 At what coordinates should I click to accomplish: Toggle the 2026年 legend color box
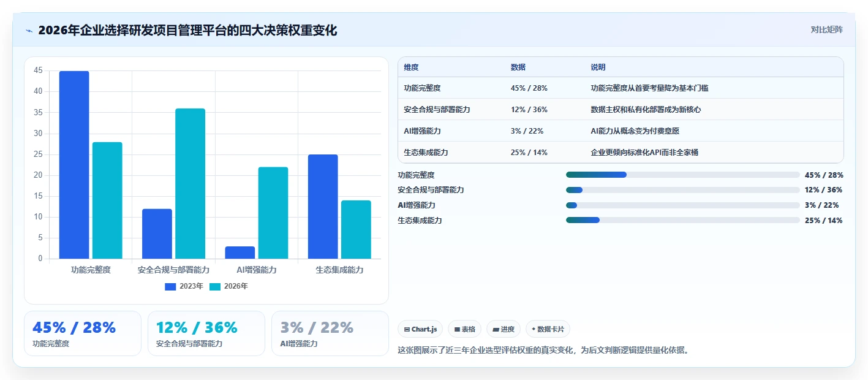pyautogui.click(x=215, y=286)
